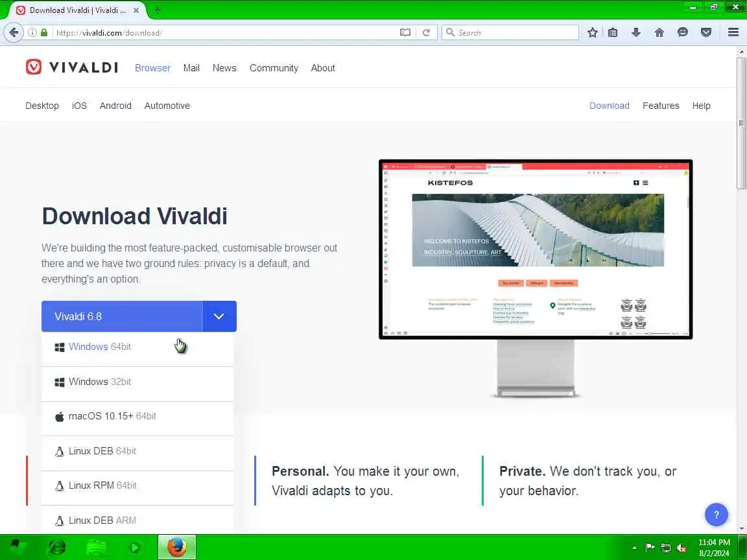Screen dimensions: 747x560
Task: Click the Vivaldi 6.8 download button
Action: click(x=122, y=316)
